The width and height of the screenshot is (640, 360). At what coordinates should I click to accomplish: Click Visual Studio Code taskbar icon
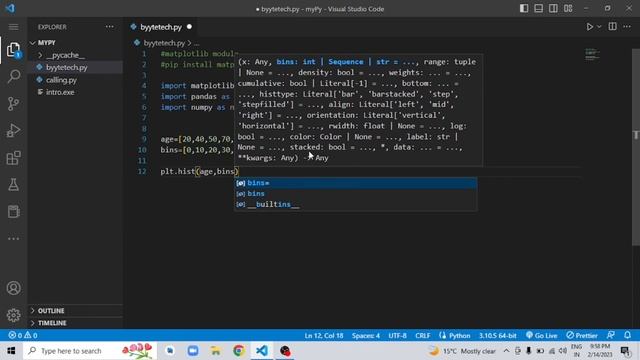point(262,351)
